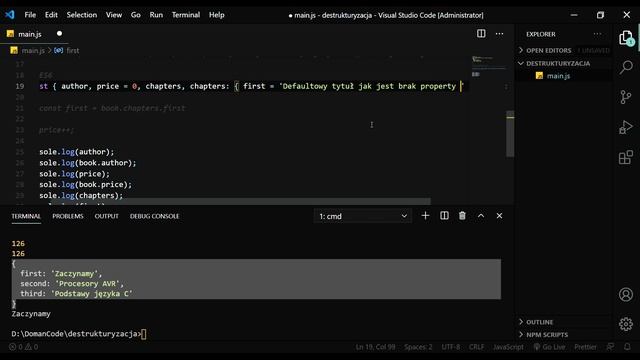The height and width of the screenshot is (360, 640).
Task: Open the File menu
Action: [x=30, y=15]
